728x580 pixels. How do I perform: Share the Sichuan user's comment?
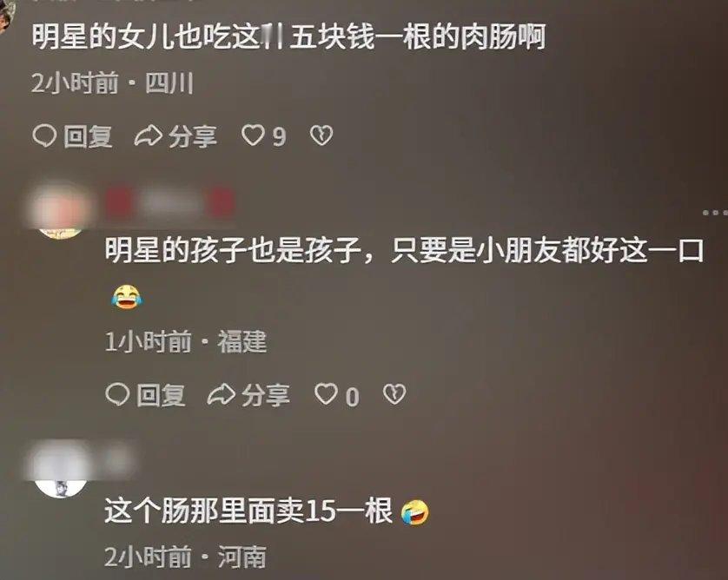point(175,136)
